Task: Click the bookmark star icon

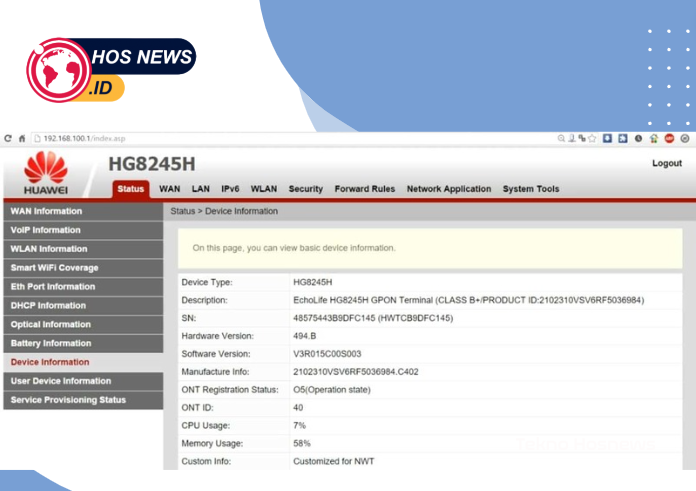Action: pyautogui.click(x=593, y=138)
